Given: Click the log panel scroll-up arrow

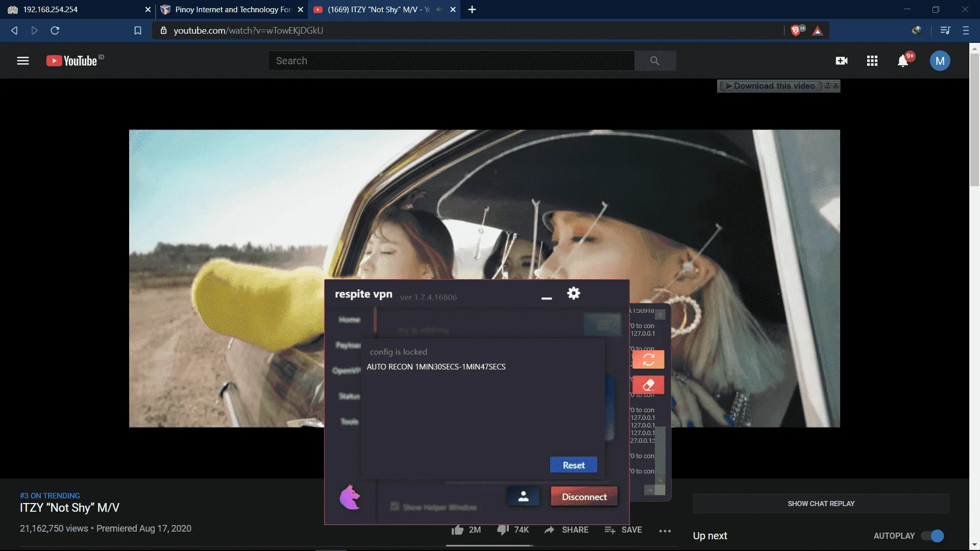Looking at the screenshot, I should [660, 315].
